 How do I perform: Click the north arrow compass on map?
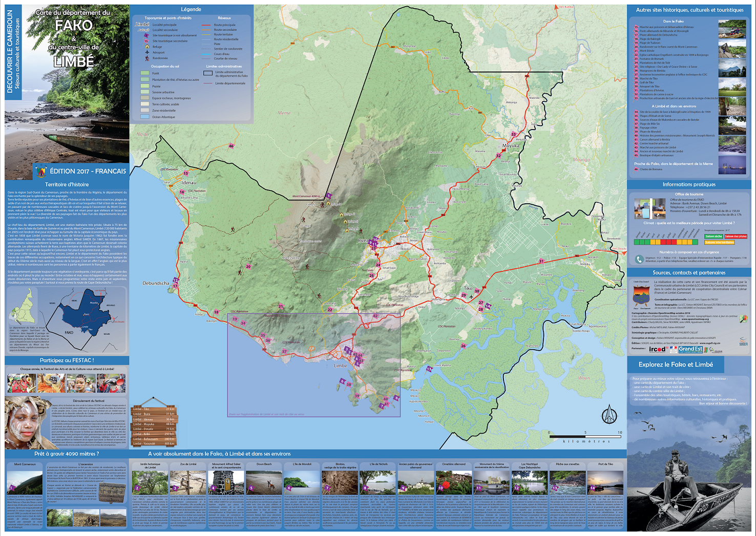608,414
